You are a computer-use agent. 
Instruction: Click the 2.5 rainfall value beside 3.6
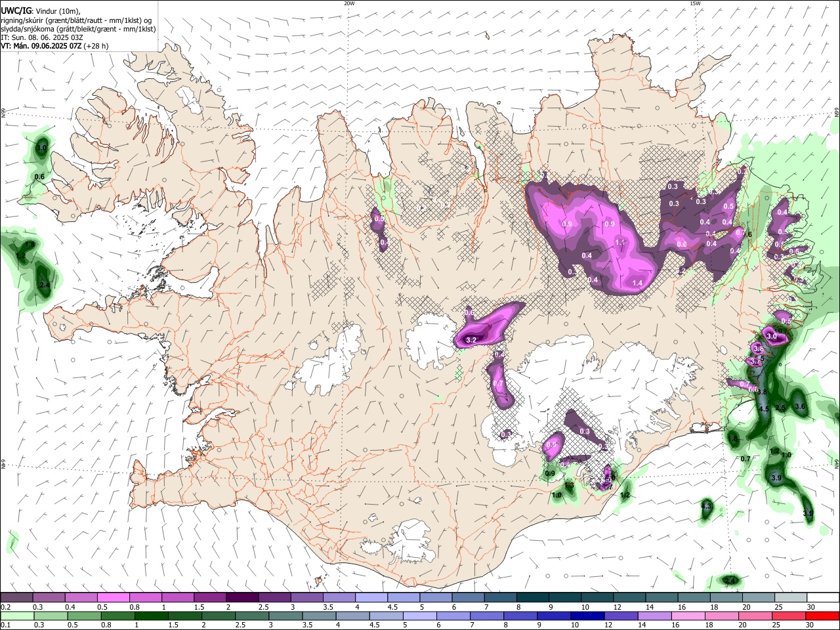(x=780, y=408)
